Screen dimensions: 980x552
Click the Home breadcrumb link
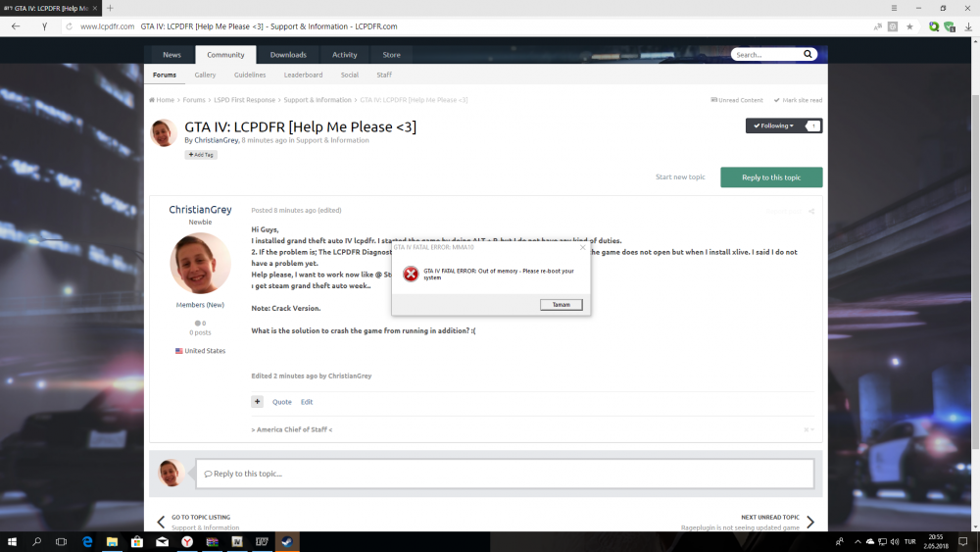162,100
